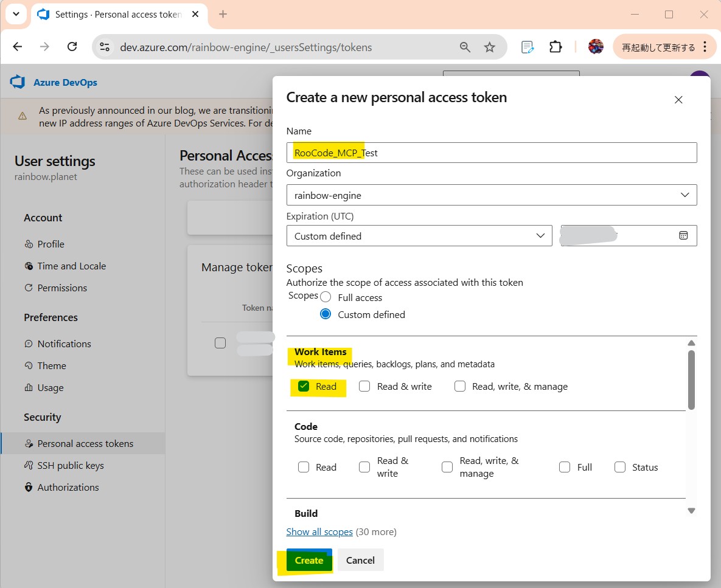Click the Authorizations lock icon
This screenshot has height=588, width=721.
tap(29, 487)
